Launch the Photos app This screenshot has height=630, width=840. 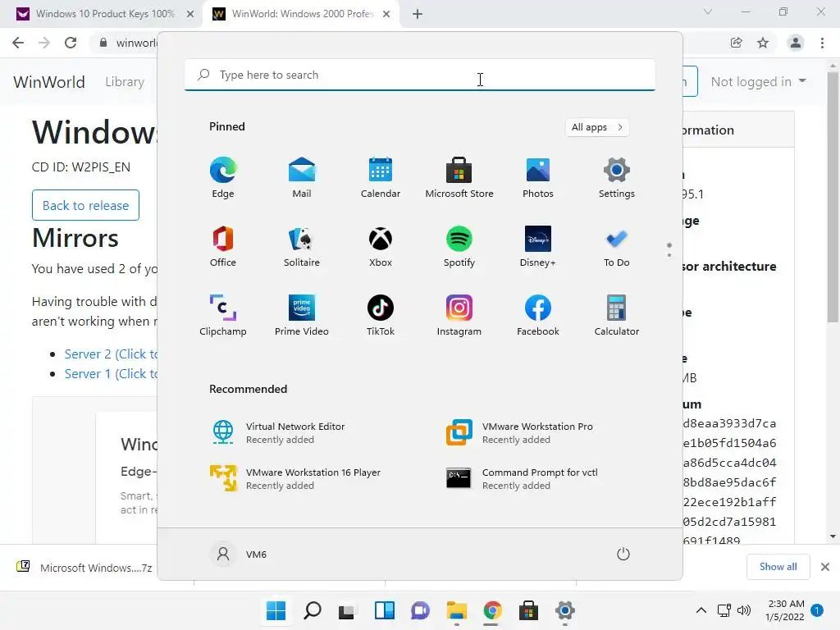[x=538, y=177]
